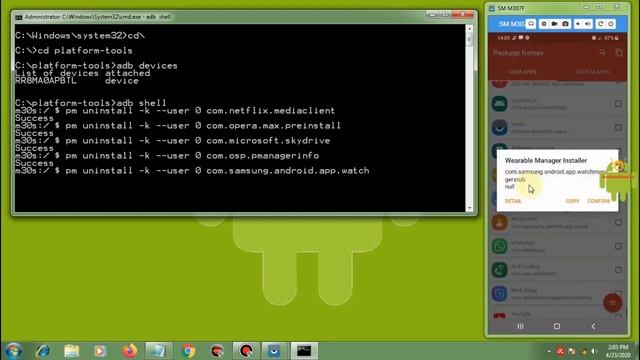Screen dimensions: 640x360
Task: Click the cmd scrollbar up arrow
Action: (x=469, y=29)
